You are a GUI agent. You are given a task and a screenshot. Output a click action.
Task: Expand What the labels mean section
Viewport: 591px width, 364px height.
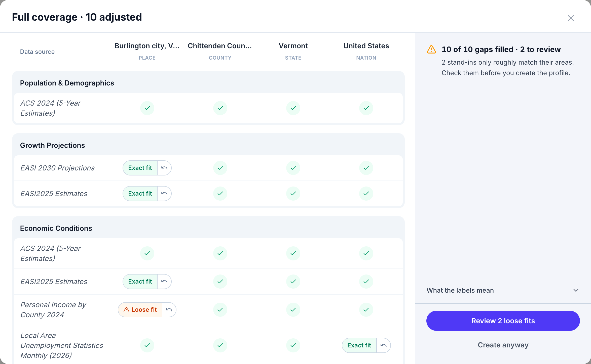(x=503, y=290)
